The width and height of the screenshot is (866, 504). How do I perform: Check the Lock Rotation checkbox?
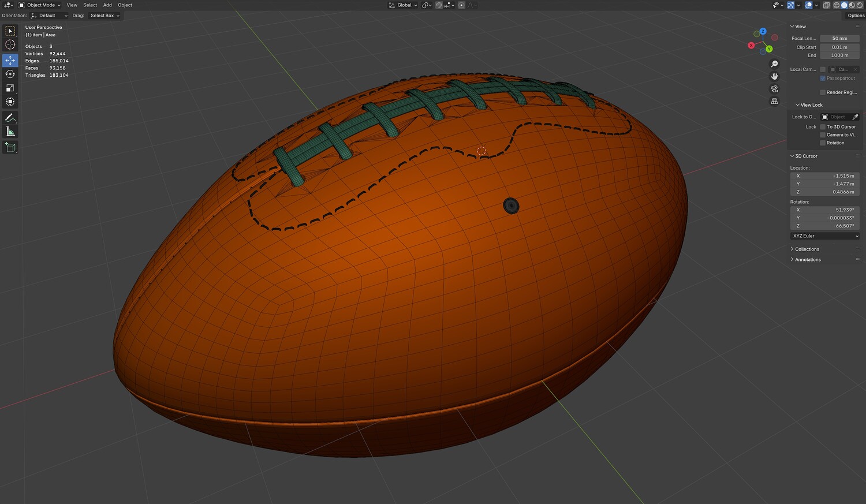coord(823,143)
